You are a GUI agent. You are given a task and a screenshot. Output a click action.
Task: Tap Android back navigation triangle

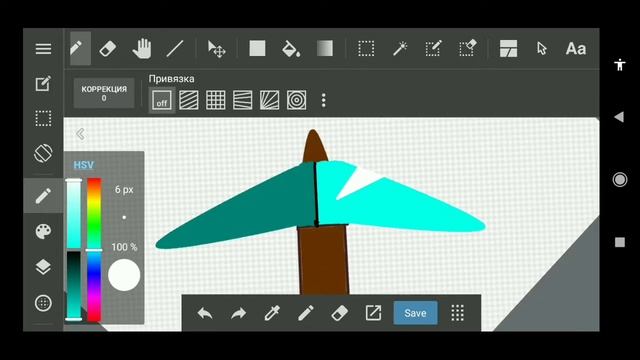click(x=619, y=117)
